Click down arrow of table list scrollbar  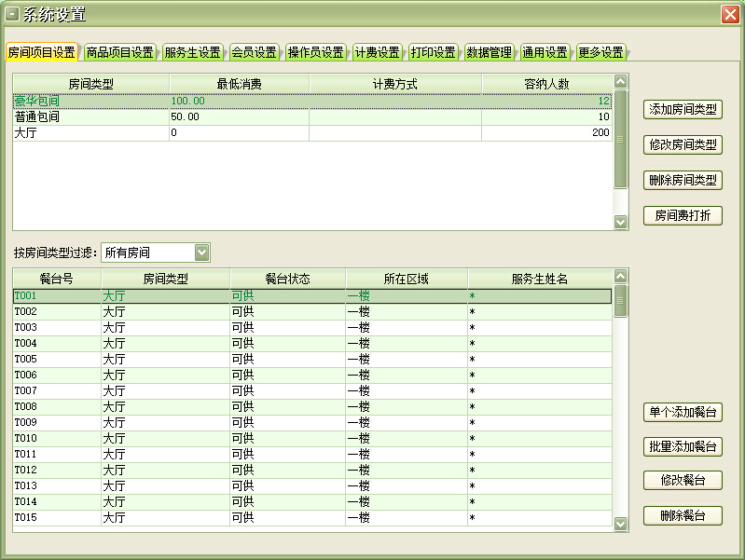point(621,525)
